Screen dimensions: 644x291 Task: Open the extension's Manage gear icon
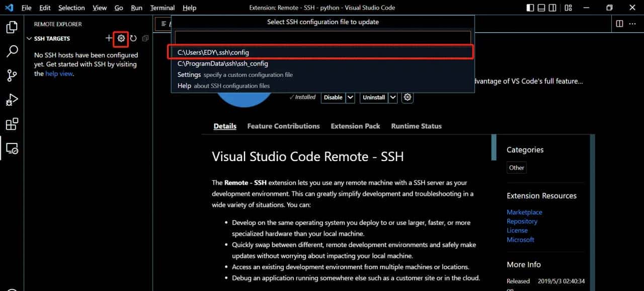point(407,97)
